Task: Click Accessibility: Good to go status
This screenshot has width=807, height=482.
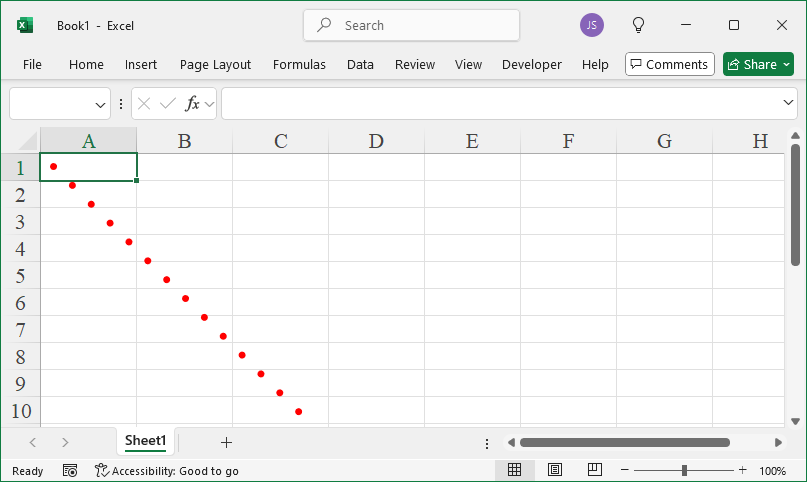Action: pos(167,471)
